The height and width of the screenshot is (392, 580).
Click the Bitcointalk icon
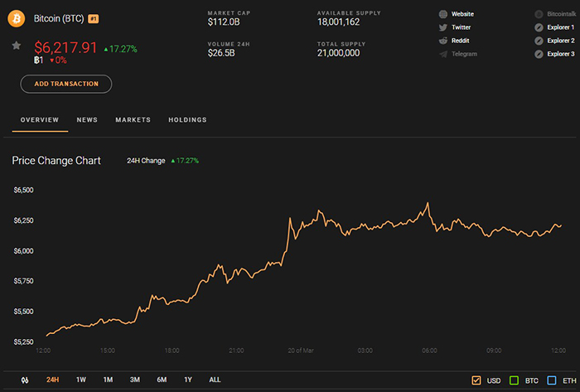(539, 14)
